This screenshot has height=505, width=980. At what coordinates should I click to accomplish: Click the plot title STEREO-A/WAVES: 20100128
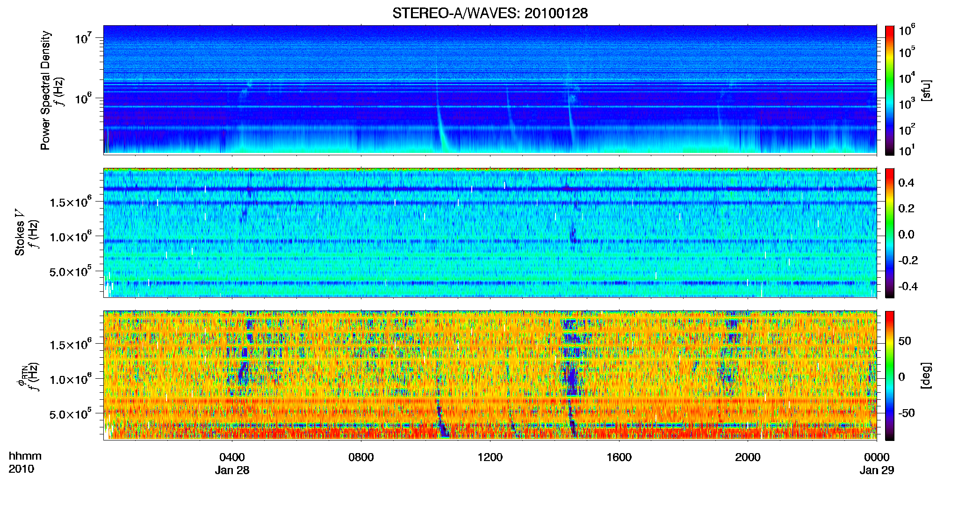pos(490,13)
